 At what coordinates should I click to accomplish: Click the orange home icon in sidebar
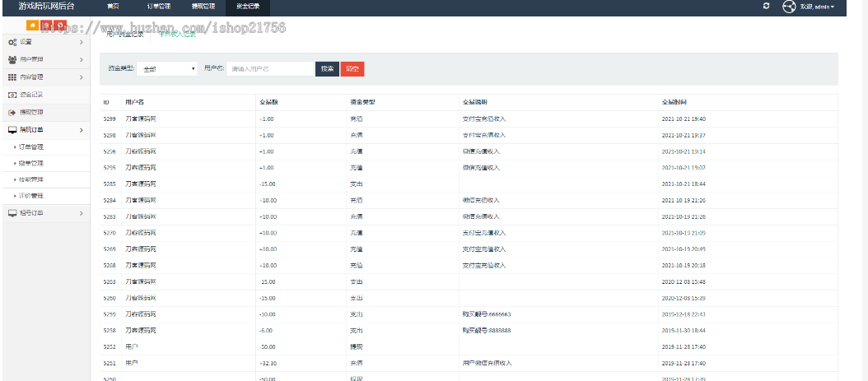(32, 25)
